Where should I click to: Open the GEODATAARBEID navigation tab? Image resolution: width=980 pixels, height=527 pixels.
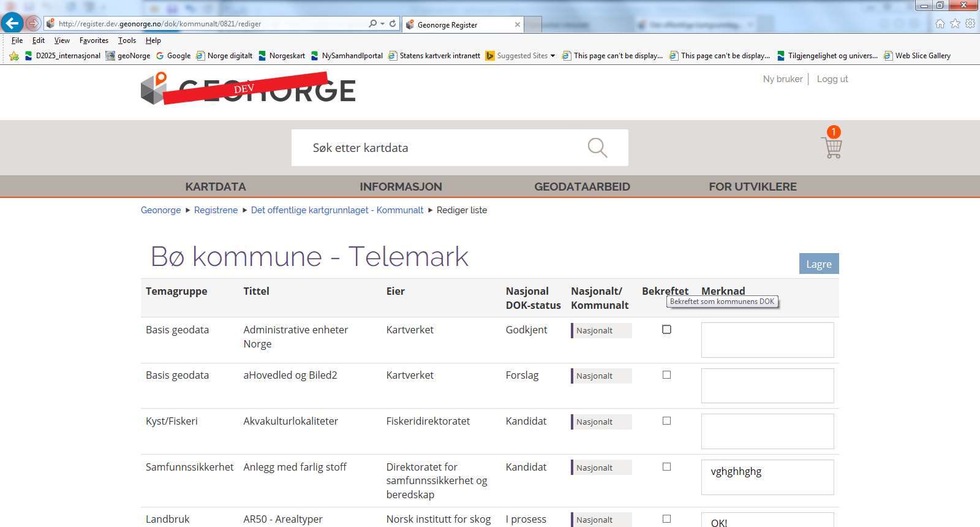point(582,187)
